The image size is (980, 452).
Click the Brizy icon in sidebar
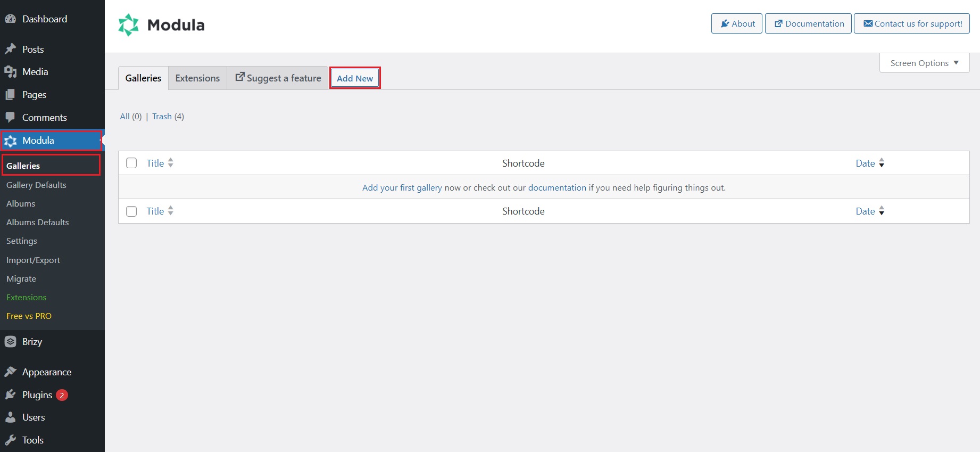coord(10,342)
